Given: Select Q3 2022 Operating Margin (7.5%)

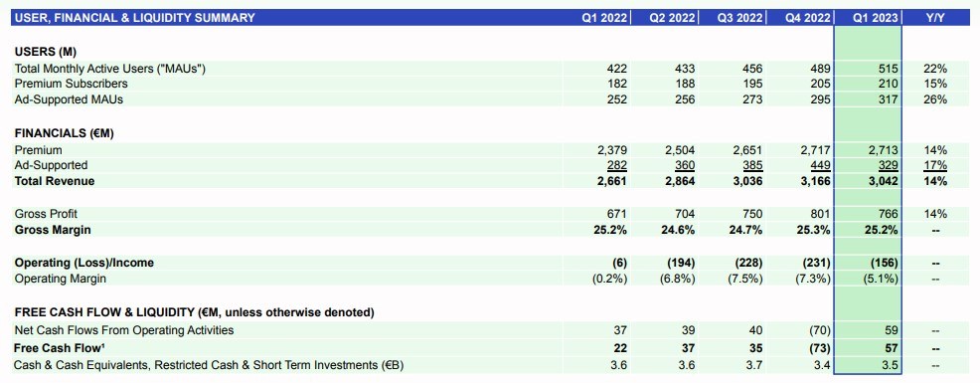Looking at the screenshot, I should point(742,280).
